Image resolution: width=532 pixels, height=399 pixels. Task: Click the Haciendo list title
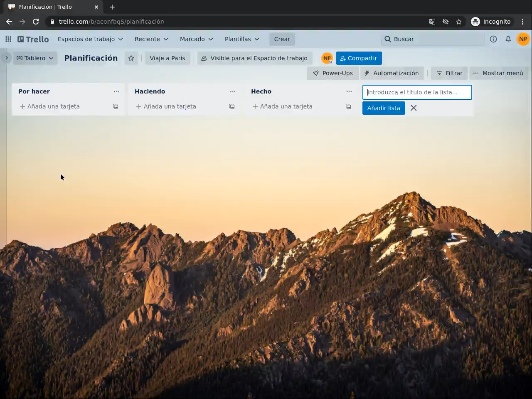click(x=150, y=91)
